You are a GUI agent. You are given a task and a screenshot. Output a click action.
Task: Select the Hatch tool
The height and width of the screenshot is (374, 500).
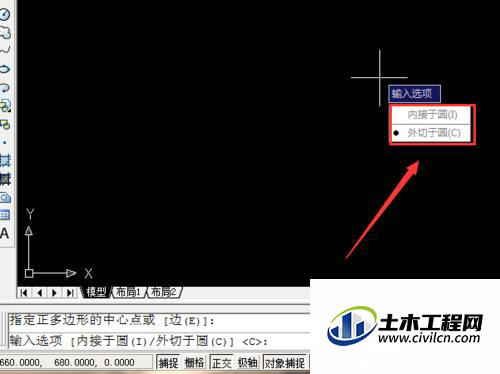[5, 161]
